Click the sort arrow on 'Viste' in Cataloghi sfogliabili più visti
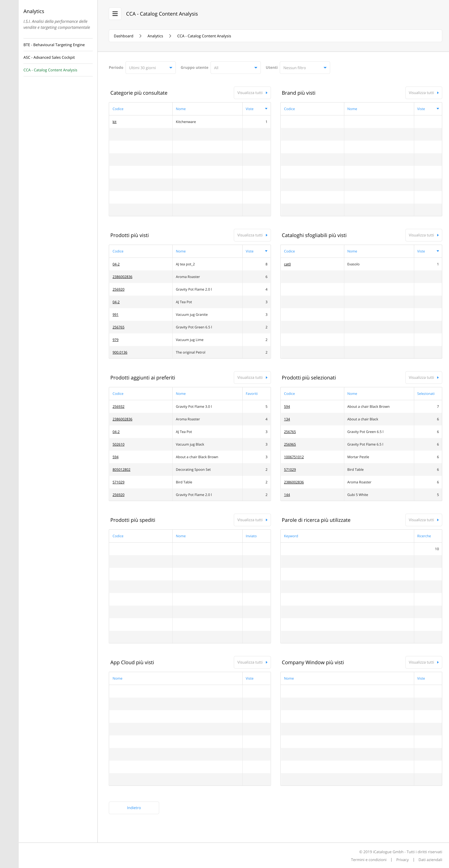449x868 pixels. coord(438,251)
